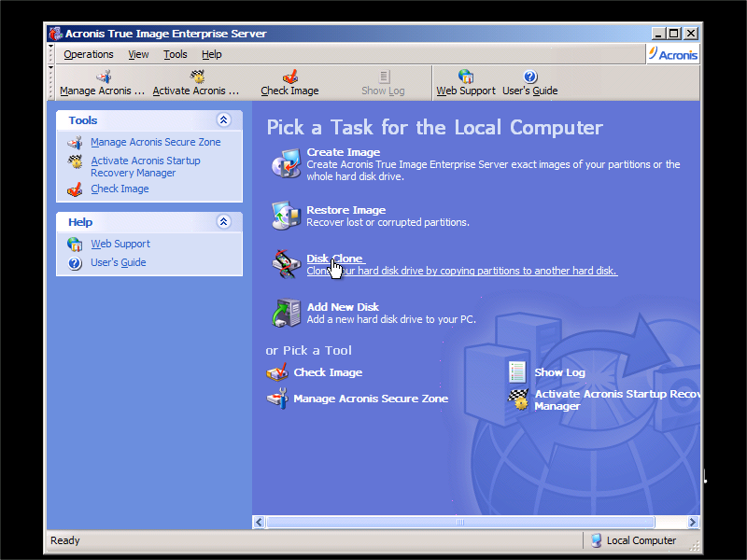Click Show Log label under Pick a Tool

(x=559, y=372)
